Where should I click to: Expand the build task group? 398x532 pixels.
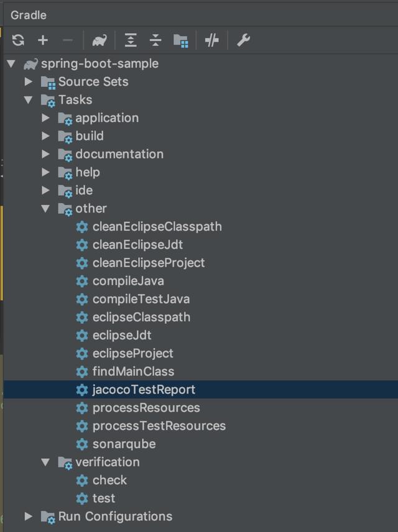click(x=45, y=135)
